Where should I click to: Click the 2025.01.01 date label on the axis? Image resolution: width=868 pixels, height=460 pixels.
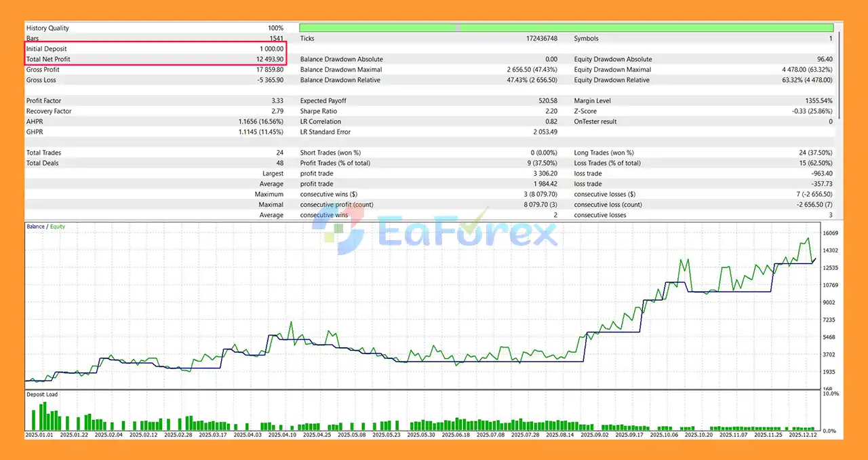[x=39, y=435]
